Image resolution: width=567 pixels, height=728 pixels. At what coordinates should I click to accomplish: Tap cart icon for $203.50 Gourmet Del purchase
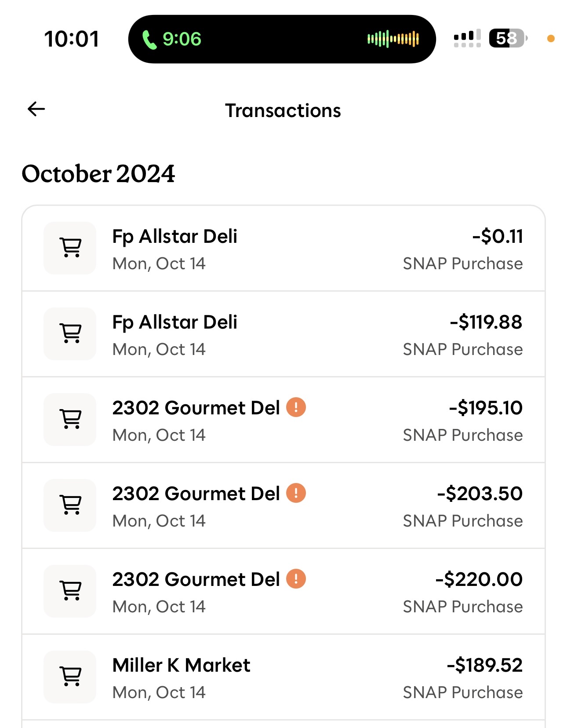tap(70, 505)
